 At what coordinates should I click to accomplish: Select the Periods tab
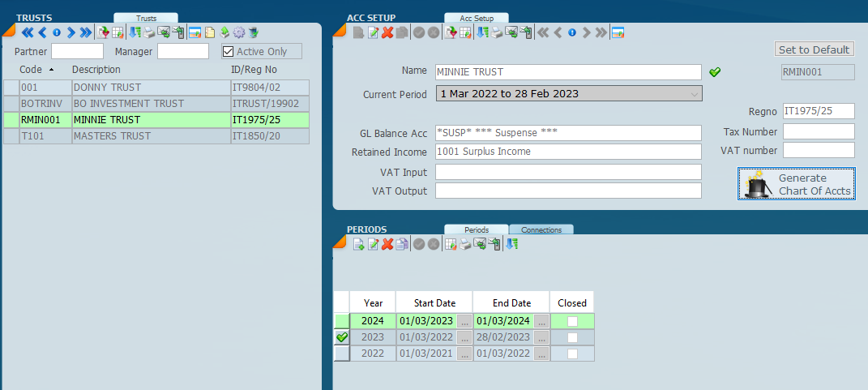pyautogui.click(x=476, y=230)
